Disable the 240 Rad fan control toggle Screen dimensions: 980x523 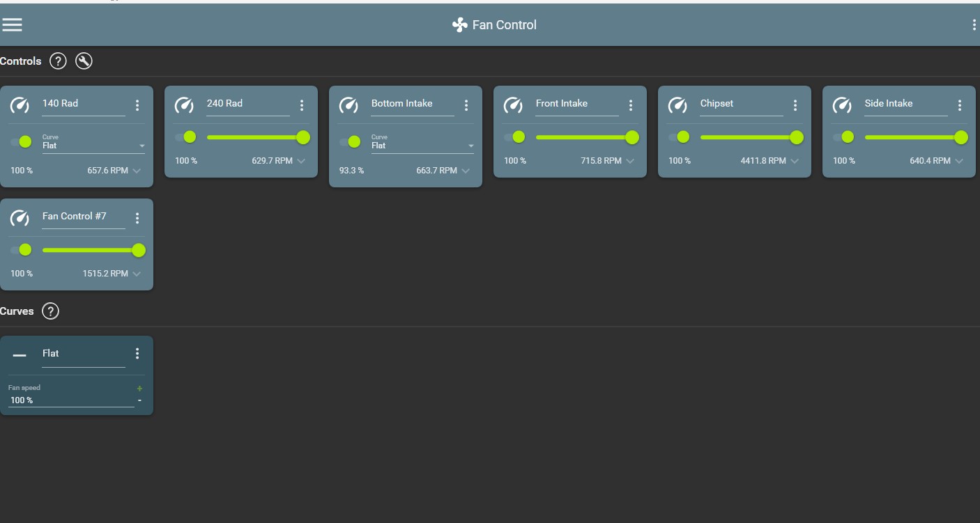185,136
